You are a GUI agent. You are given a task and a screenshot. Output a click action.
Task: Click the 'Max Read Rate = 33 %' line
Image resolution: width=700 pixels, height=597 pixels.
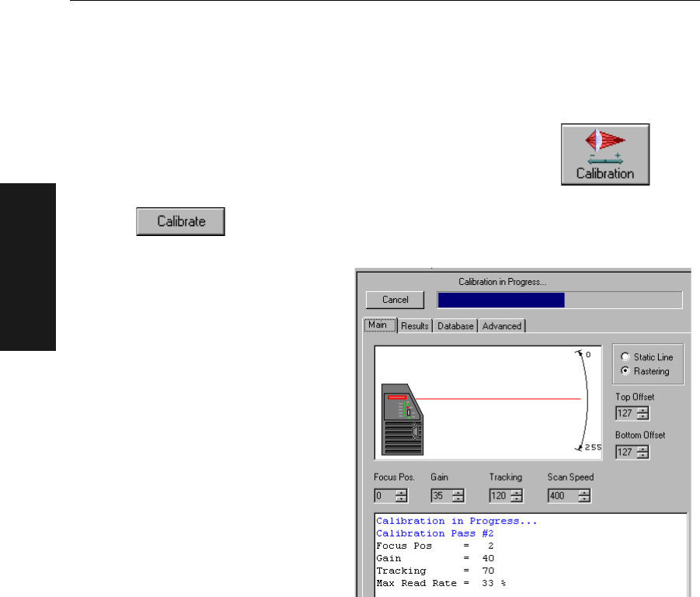441,583
